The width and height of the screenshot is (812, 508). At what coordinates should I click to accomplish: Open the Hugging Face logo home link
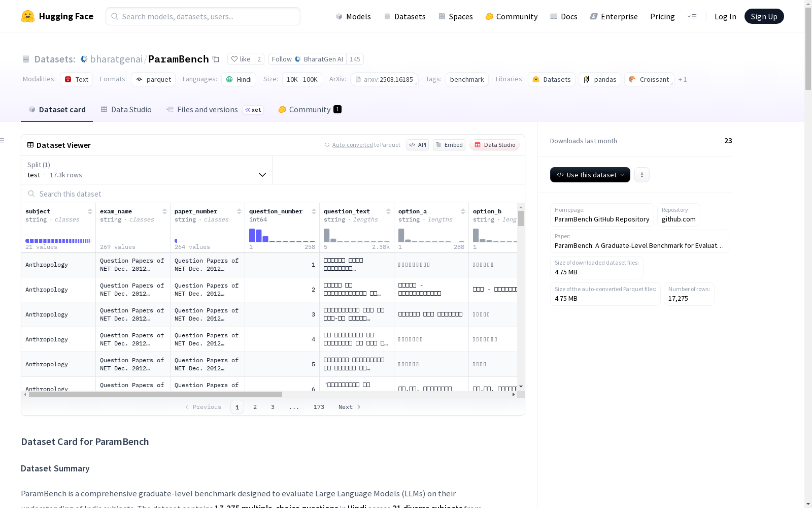pos(57,16)
